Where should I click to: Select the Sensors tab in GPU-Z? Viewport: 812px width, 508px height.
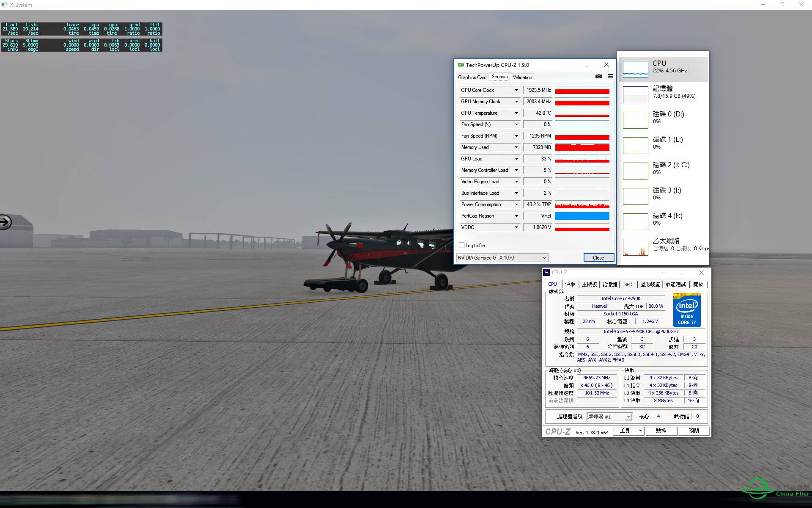[x=499, y=77]
